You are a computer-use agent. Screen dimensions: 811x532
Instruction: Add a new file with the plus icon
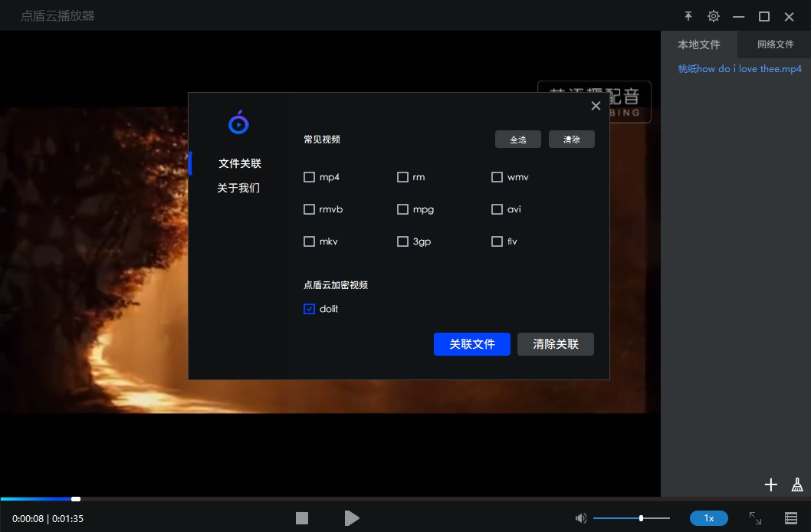(770, 484)
